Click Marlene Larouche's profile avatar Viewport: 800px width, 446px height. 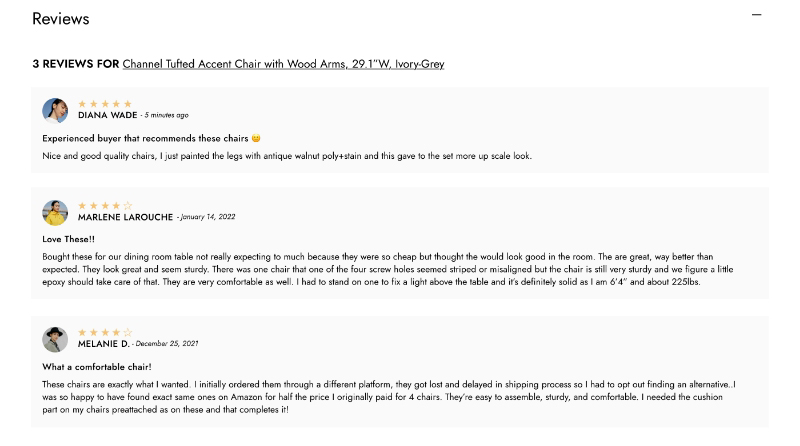(55, 212)
